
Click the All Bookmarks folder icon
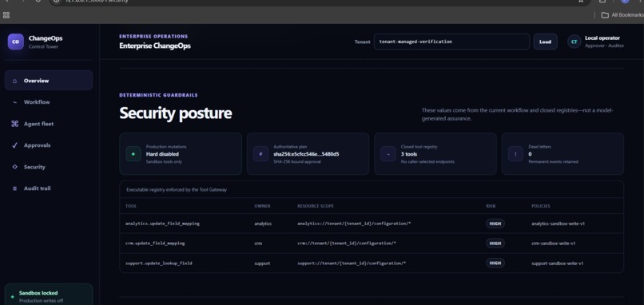tap(605, 15)
